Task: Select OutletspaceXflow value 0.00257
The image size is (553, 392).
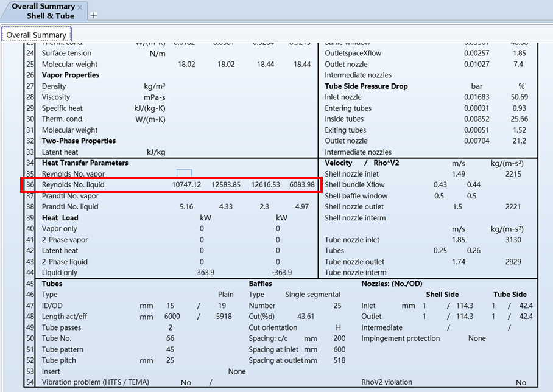Action: [476, 53]
